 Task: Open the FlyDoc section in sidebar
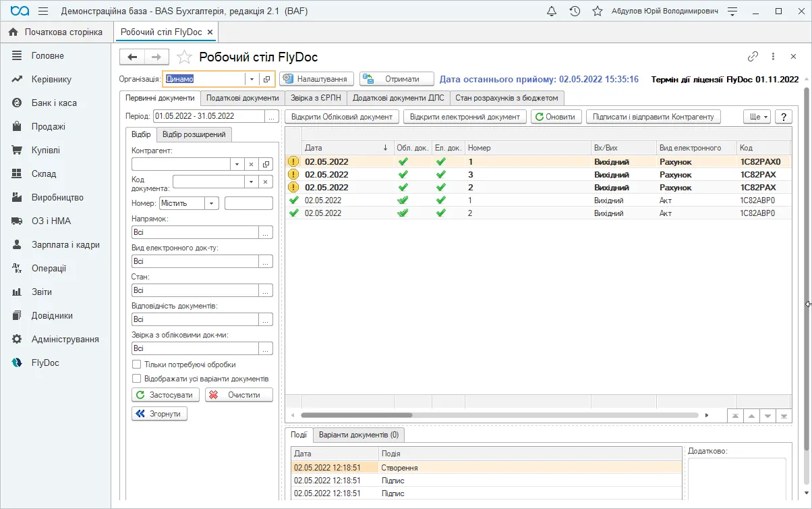point(45,363)
